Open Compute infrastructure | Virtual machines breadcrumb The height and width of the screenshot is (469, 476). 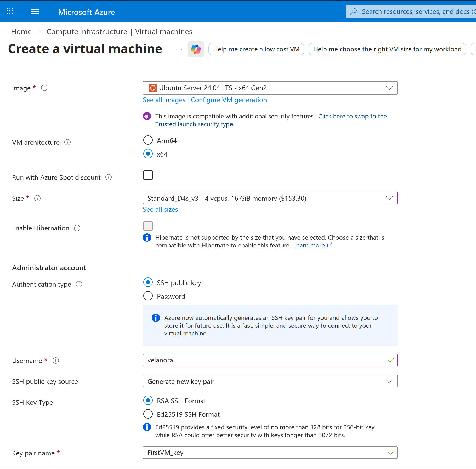pos(119,32)
